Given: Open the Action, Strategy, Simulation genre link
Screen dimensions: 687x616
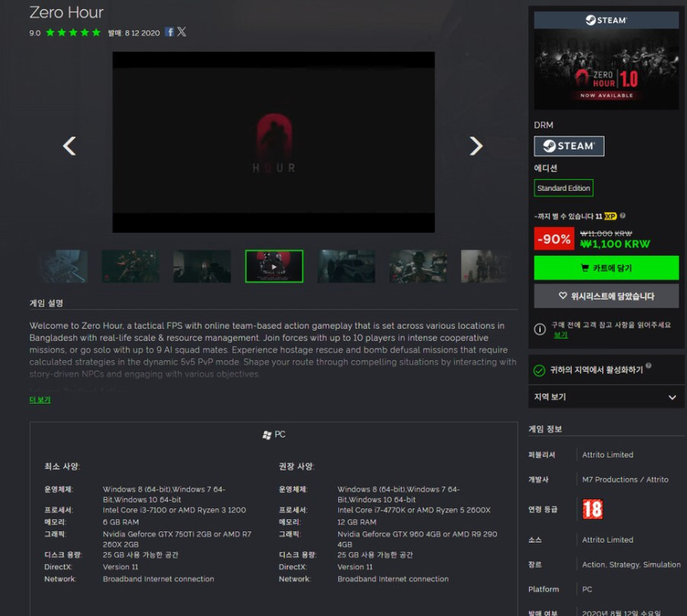Looking at the screenshot, I should [x=631, y=565].
